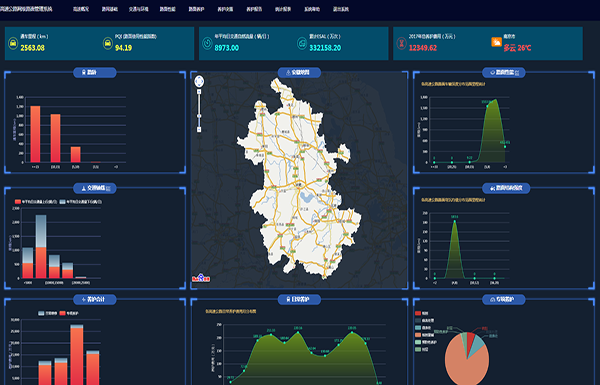This screenshot has height=385, width=600.
Task: Open the rightmost item in top navigation menu
Action: [x=341, y=9]
